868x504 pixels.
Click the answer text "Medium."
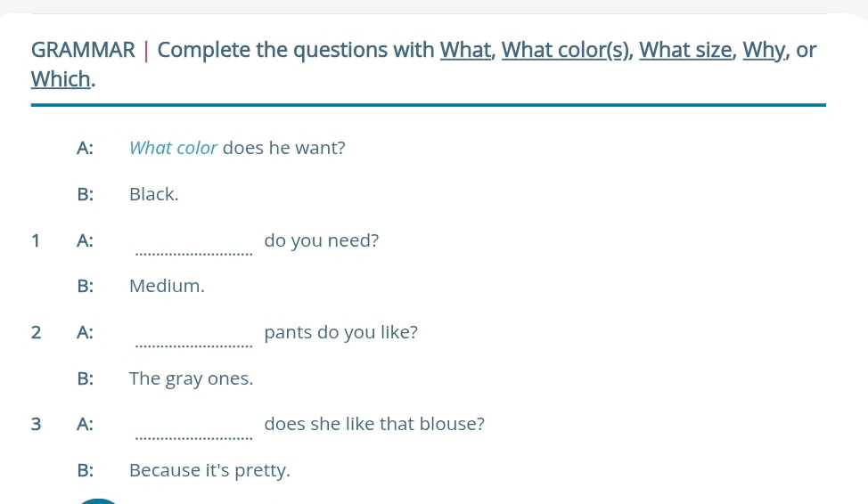tap(167, 286)
